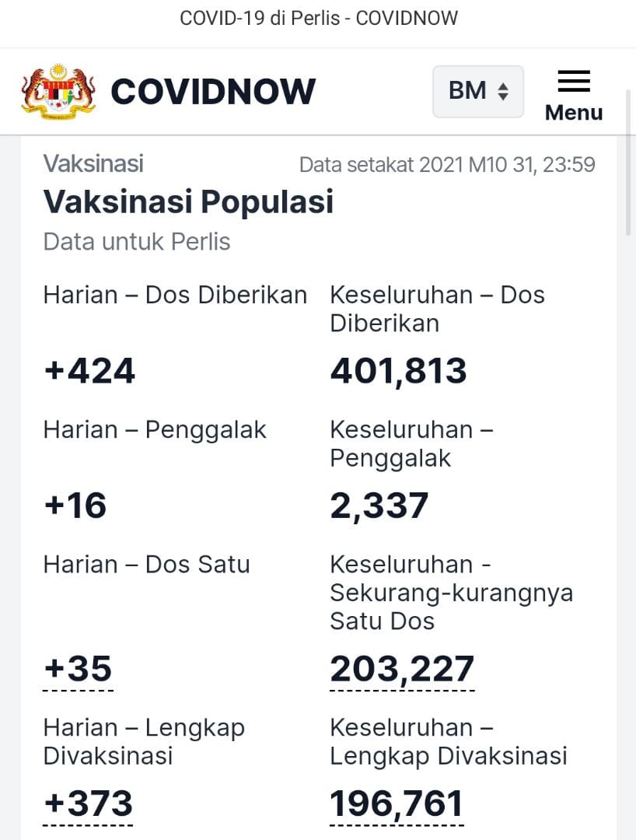Image resolution: width=636 pixels, height=840 pixels.
Task: Click the Menu label text
Action: tap(573, 113)
